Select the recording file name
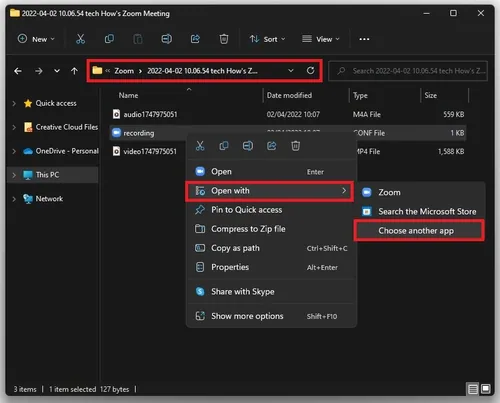 (x=139, y=133)
